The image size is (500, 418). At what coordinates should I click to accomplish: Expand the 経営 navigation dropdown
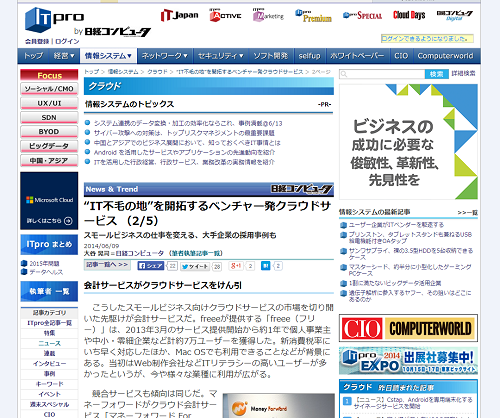point(64,56)
